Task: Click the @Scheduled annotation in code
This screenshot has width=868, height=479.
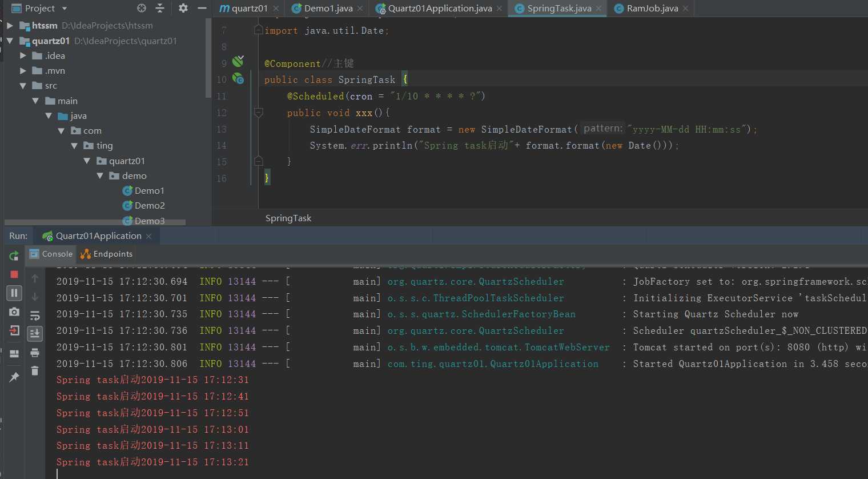Action: point(315,96)
